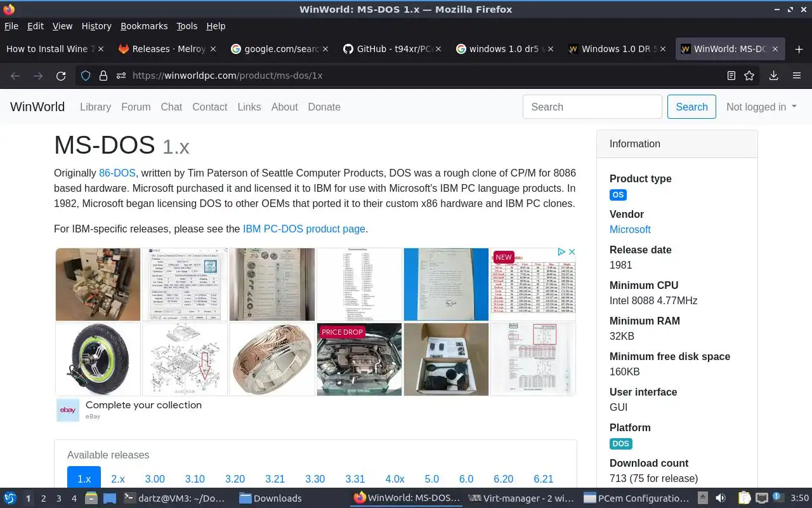Close the GitHub t94xr tab
Image resolution: width=812 pixels, height=508 pixels.
pos(439,49)
